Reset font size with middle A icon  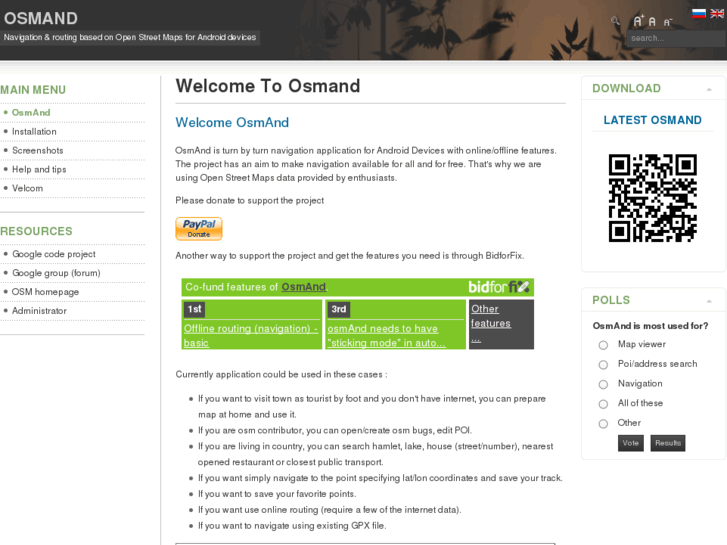click(x=652, y=21)
